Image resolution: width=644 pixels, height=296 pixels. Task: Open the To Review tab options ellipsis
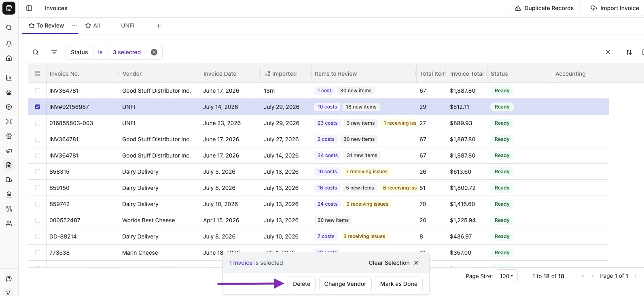(x=74, y=26)
